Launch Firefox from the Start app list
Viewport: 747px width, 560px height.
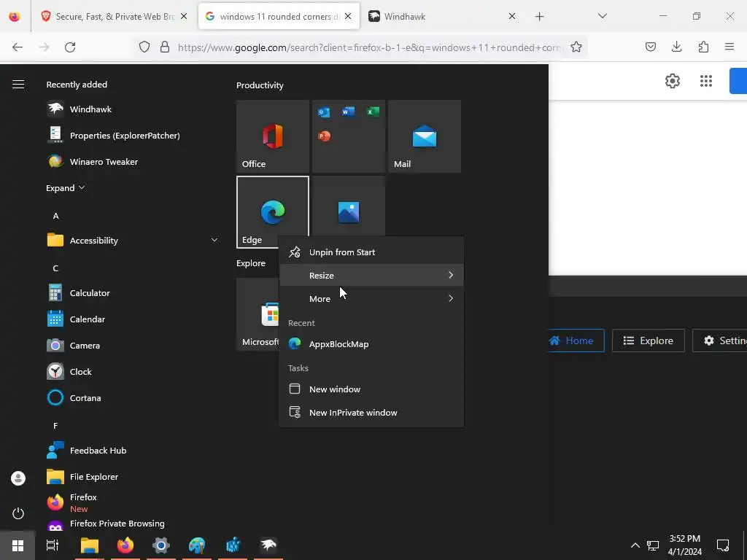(x=83, y=502)
